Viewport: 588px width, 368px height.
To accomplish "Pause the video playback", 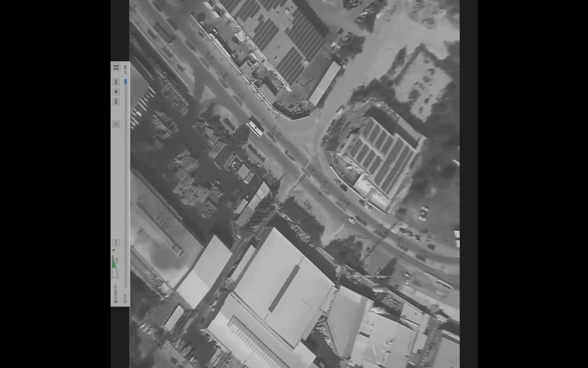I will tap(116, 67).
